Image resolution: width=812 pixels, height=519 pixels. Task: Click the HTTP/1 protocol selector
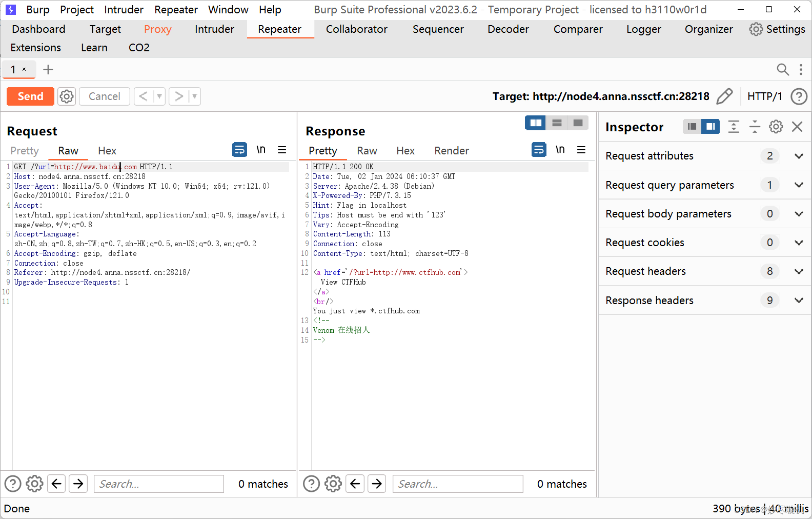(x=764, y=96)
